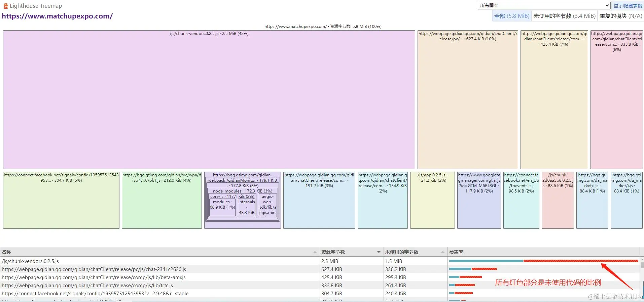644x302 pixels.
Task: Select the lib/trtc.js table row
Action: pos(320,285)
